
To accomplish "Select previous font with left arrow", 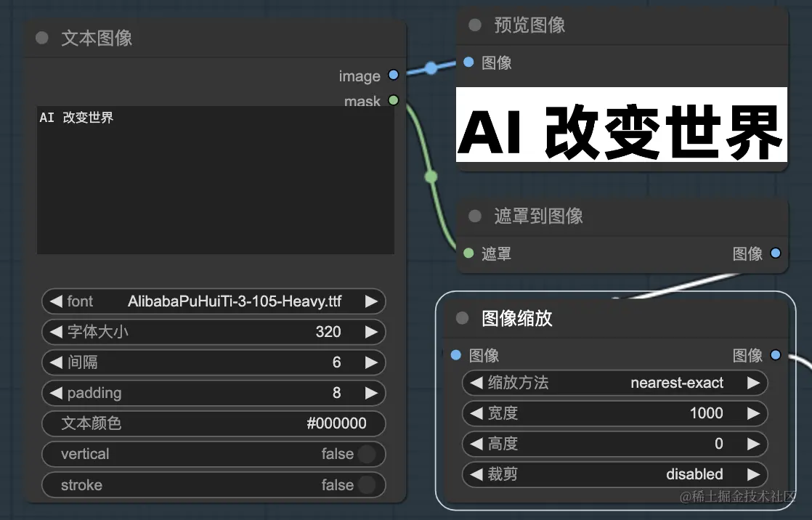I will click(56, 301).
